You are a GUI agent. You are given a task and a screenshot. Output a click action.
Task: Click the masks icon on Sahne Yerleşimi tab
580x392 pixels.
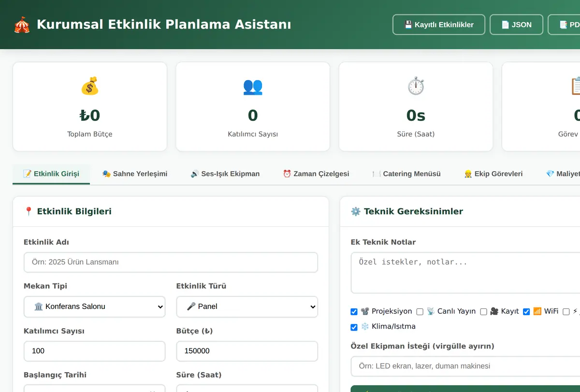pyautogui.click(x=107, y=174)
